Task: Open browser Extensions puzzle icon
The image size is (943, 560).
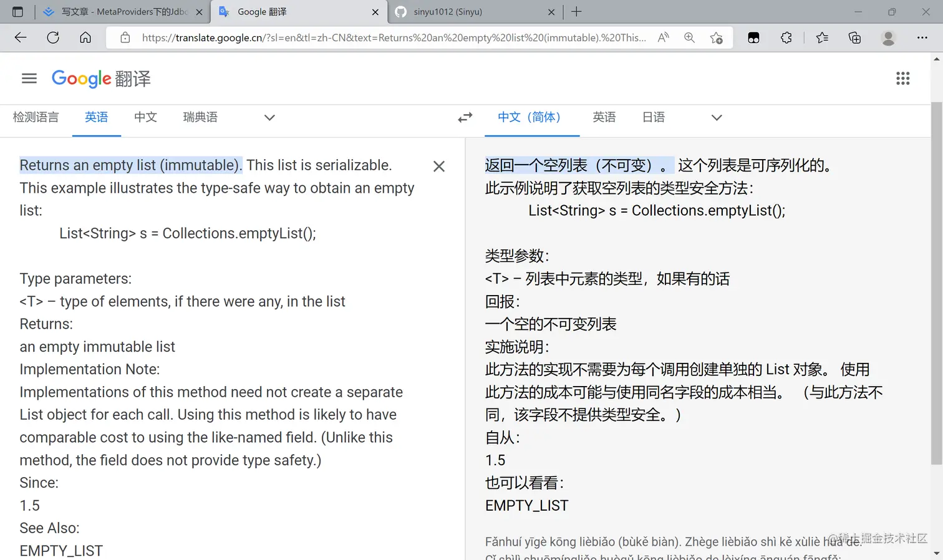Action: 786,37
